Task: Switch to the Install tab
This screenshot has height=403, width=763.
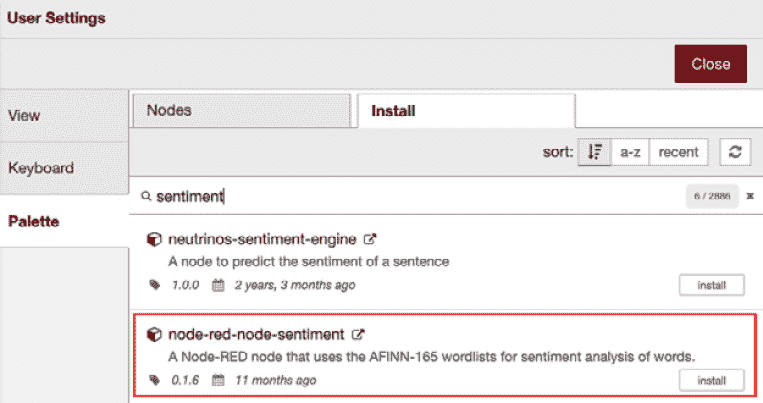Action: [466, 111]
